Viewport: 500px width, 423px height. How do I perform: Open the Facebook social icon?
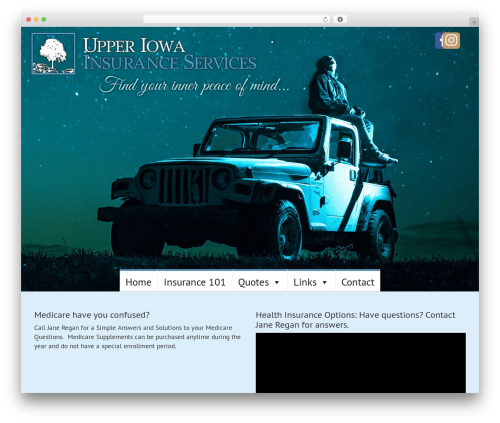pos(439,41)
